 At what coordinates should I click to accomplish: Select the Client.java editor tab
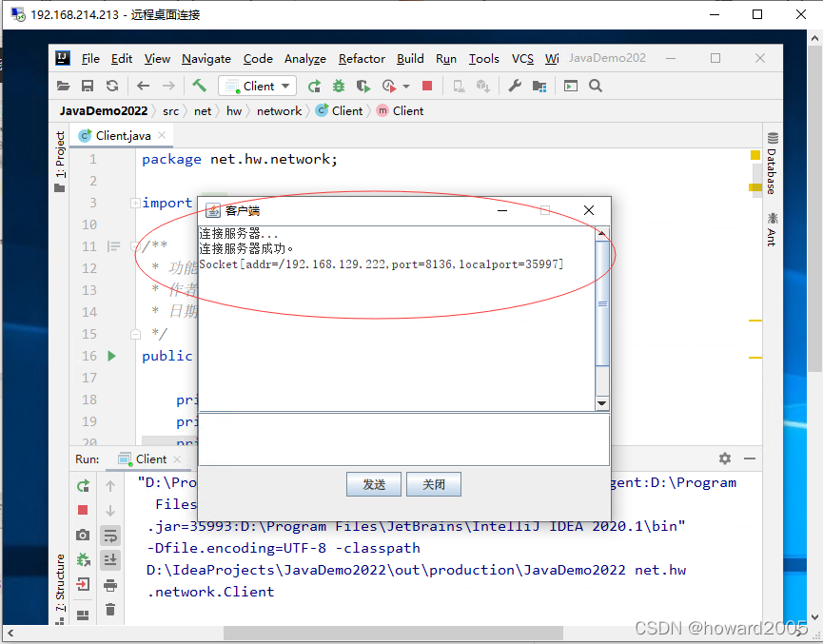pos(123,136)
